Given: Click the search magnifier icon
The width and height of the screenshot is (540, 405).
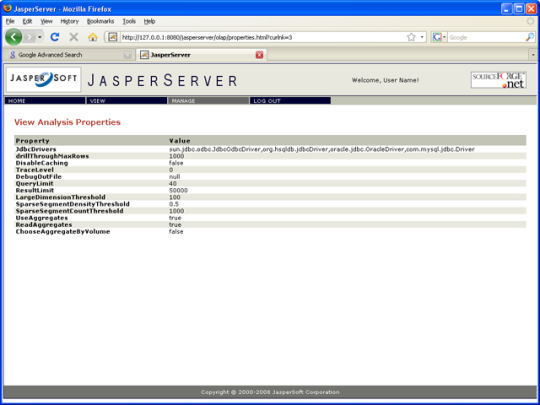Looking at the screenshot, I should (530, 37).
